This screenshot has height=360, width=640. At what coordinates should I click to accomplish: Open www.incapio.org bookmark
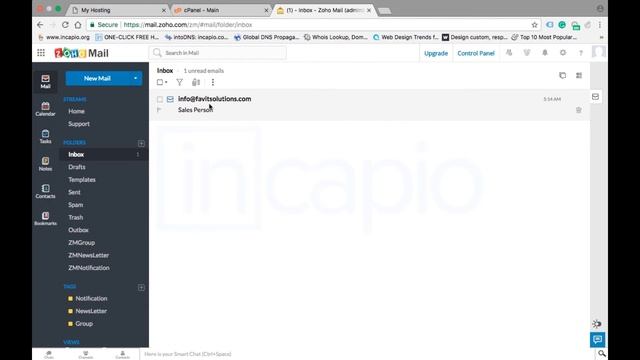click(64, 37)
